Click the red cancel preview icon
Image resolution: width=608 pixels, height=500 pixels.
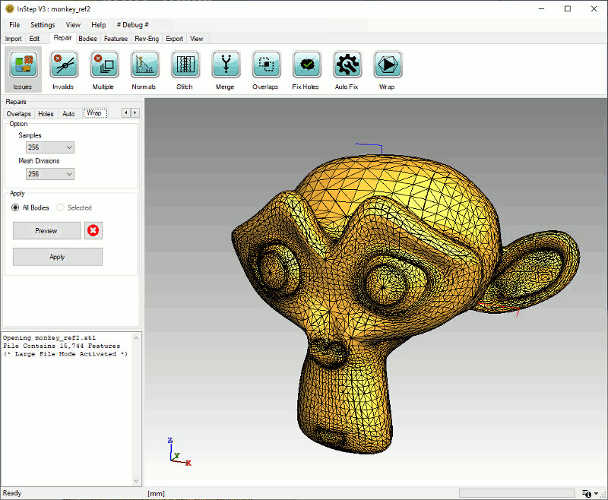coord(93,230)
